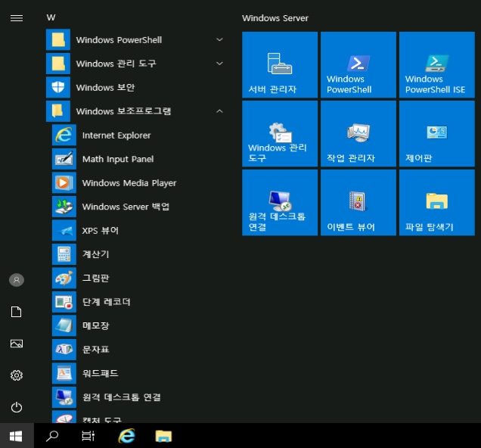The height and width of the screenshot is (448, 481).
Task: Select the Windows Media Player label
Action: (129, 183)
